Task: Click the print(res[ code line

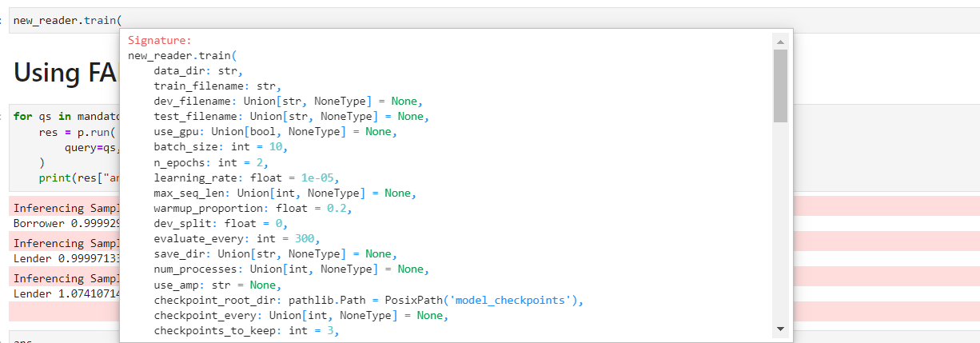Action: 79,177
